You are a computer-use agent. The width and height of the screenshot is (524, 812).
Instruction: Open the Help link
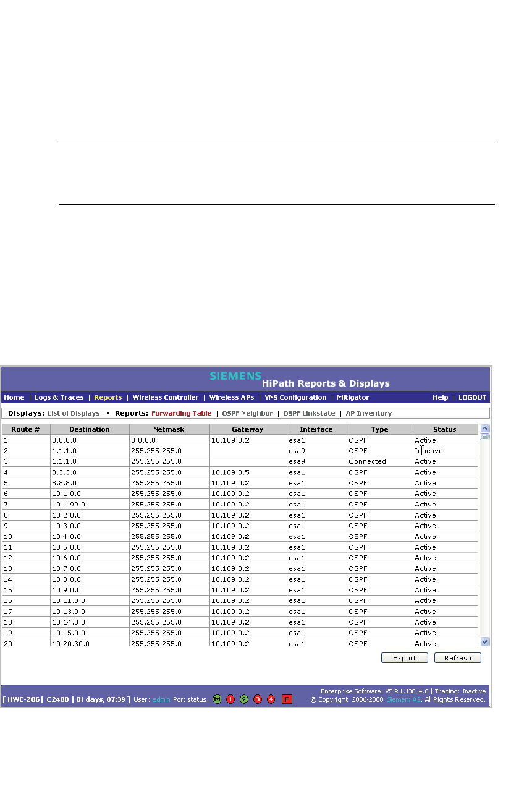click(441, 397)
